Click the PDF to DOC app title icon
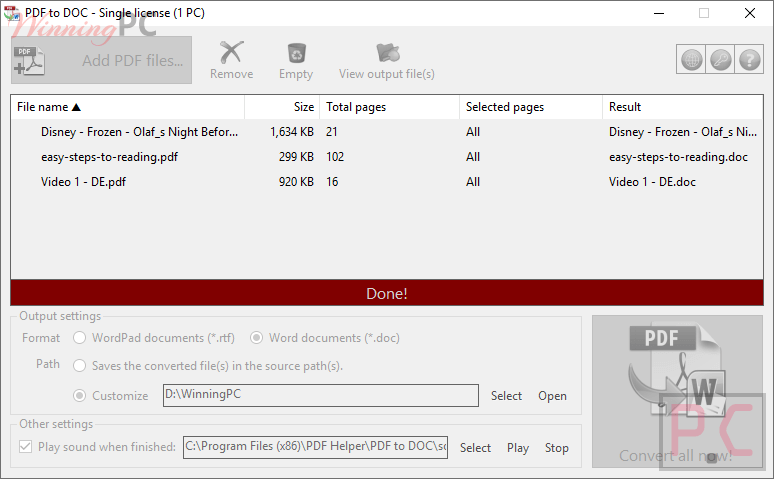Viewport: 774px width, 479px height. point(11,13)
